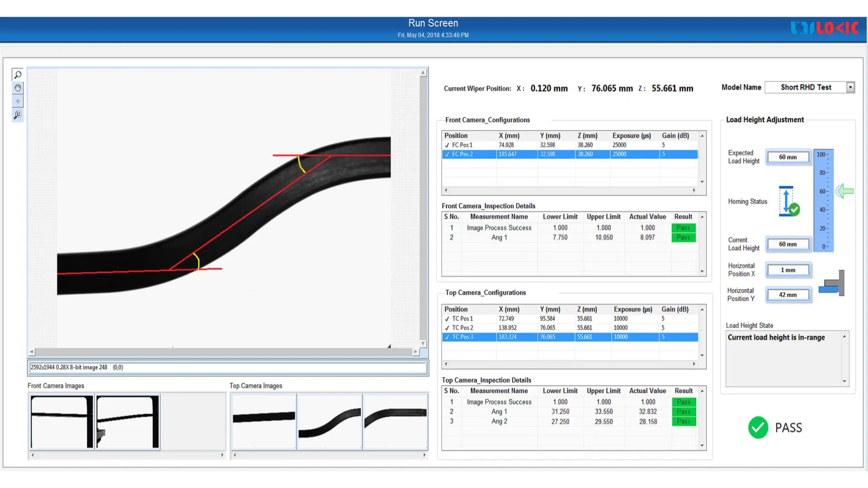Open the Model Name dropdown

click(850, 87)
